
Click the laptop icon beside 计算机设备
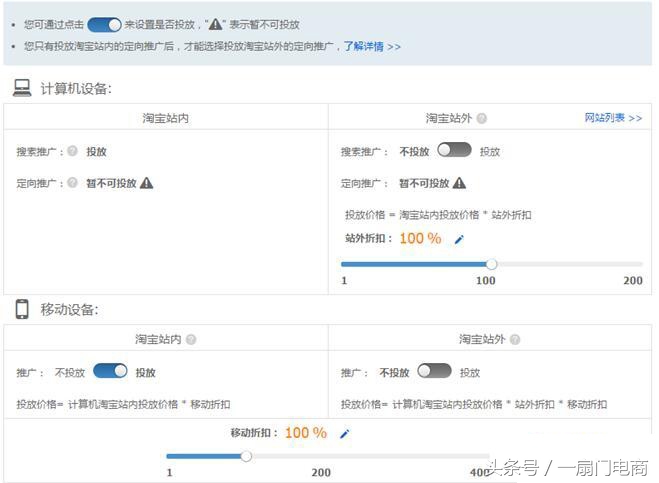(22, 88)
